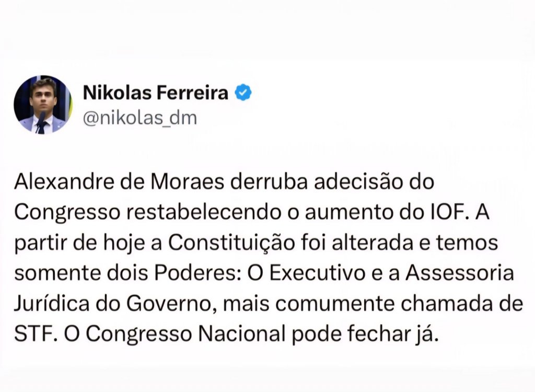535x392 pixels.
Task: Click the word "Assessoria" in the tweet
Action: 460,273
